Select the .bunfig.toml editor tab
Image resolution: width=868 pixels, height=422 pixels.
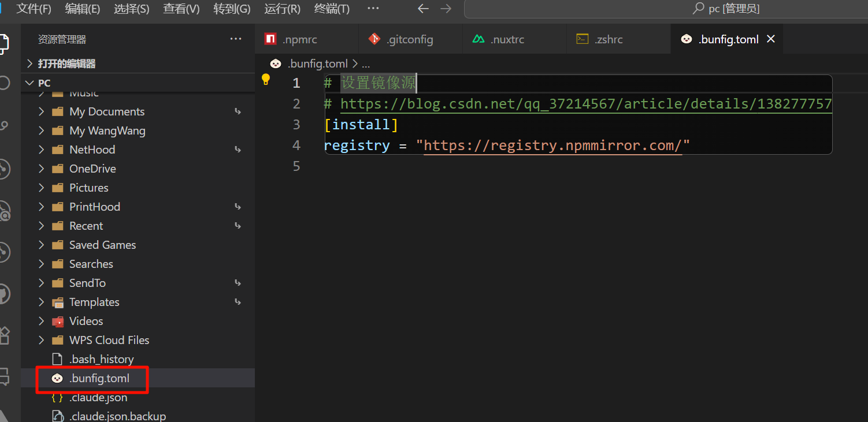tap(727, 39)
